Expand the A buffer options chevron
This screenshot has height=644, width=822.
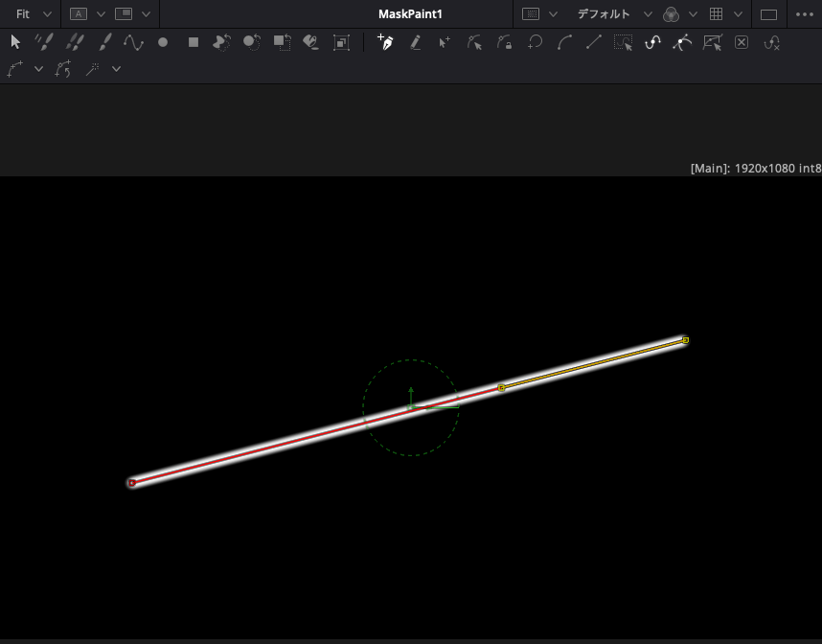click(x=101, y=14)
